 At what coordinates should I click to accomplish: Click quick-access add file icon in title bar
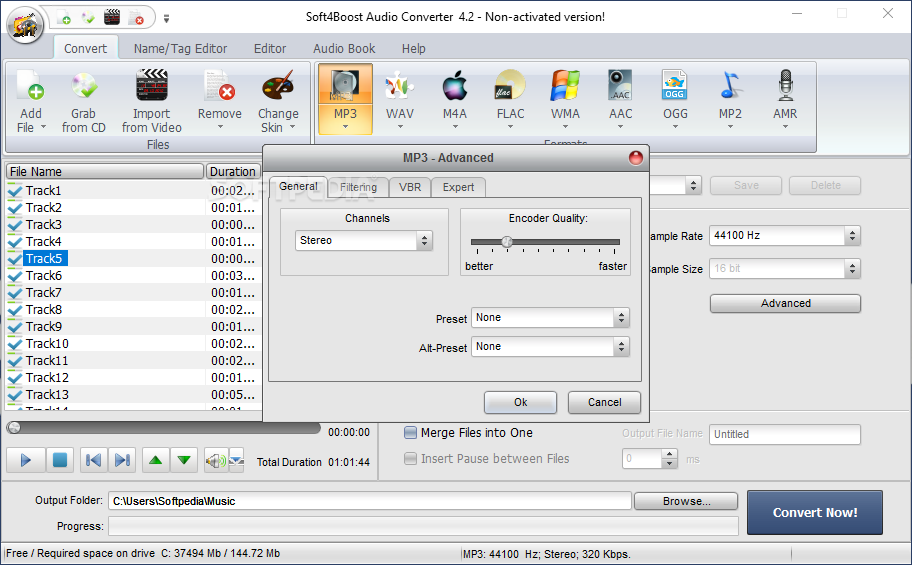click(64, 17)
